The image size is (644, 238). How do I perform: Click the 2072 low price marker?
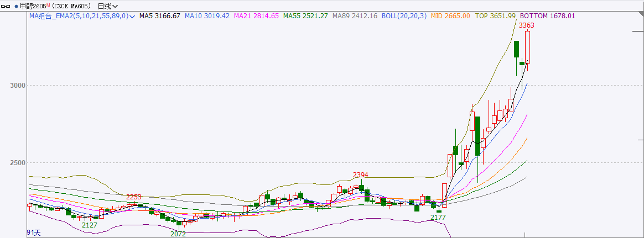(178, 234)
